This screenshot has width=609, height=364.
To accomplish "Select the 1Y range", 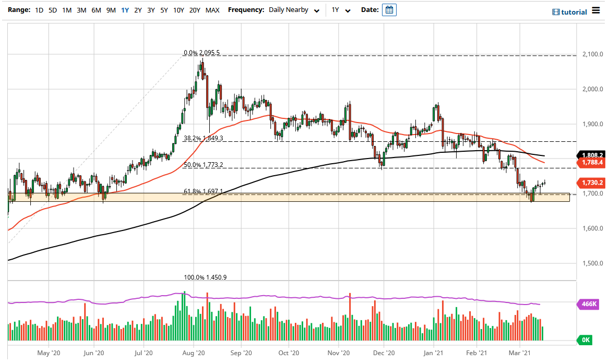I will 125,10.
